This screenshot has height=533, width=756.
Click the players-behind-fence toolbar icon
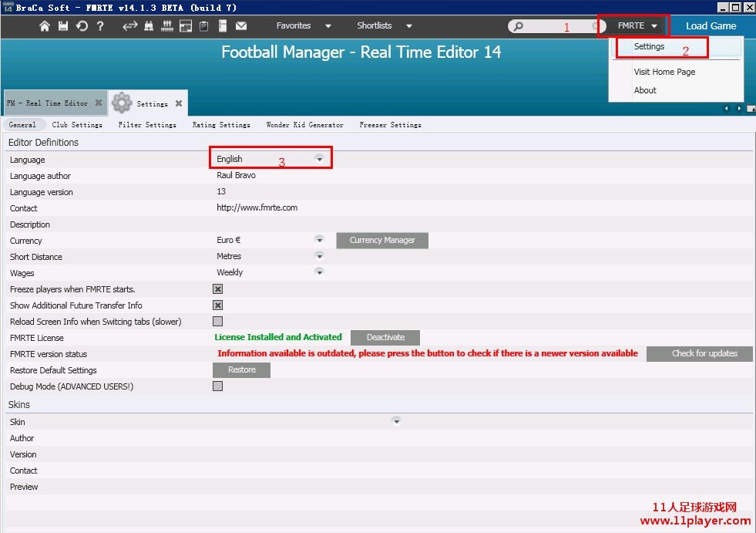click(166, 26)
